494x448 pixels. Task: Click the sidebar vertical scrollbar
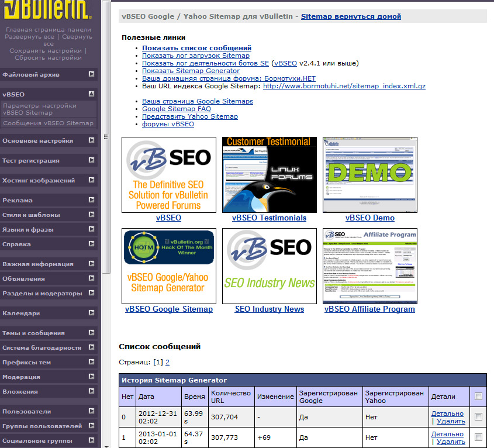click(106, 137)
